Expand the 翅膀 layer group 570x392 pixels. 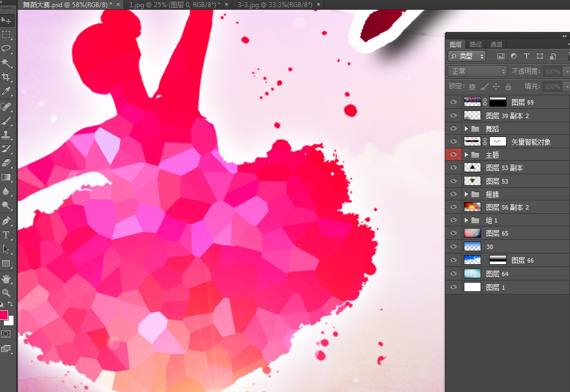point(467,194)
